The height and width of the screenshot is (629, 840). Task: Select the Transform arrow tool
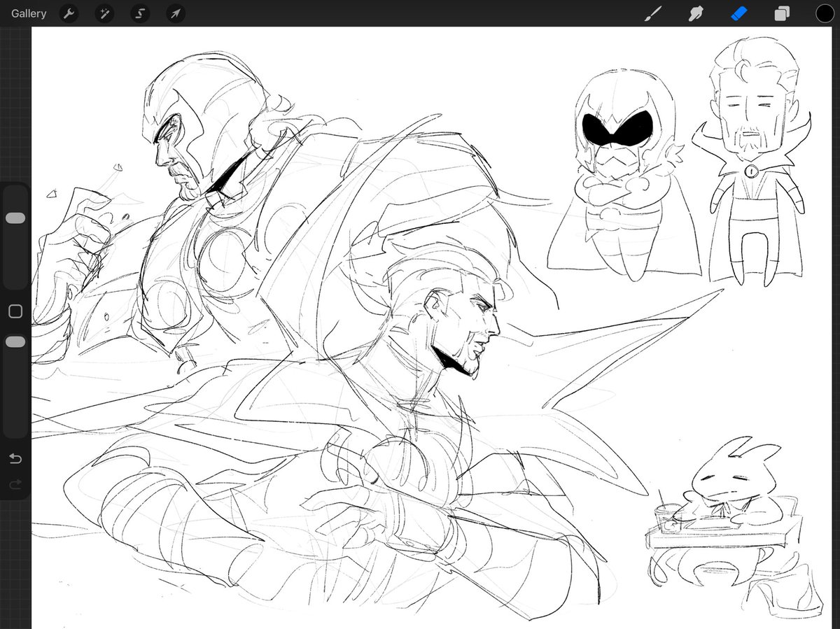click(x=176, y=13)
